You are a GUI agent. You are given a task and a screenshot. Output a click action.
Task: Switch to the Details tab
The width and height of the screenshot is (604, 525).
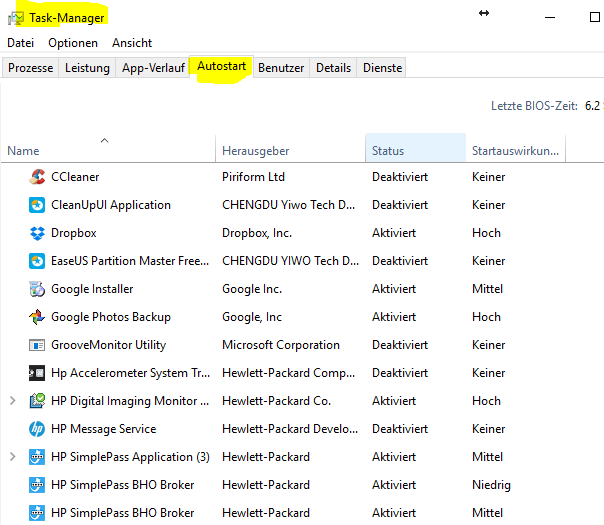(333, 68)
